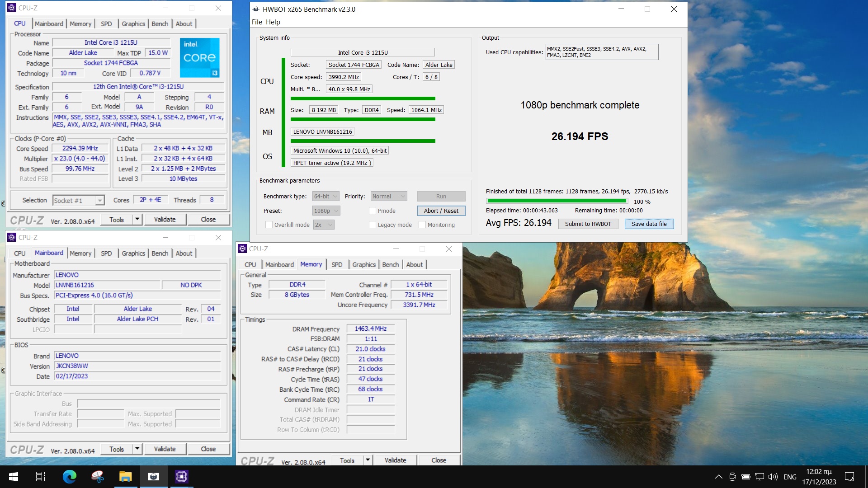This screenshot has height=488, width=868.
Task: Click the HWBOT x265 window title icon
Action: click(x=256, y=9)
